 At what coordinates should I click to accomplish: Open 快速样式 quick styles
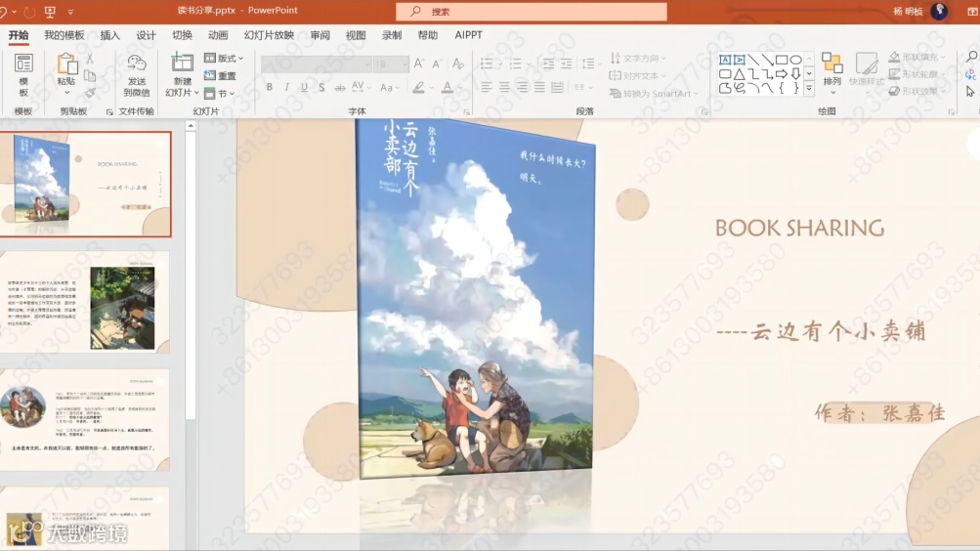tap(867, 73)
